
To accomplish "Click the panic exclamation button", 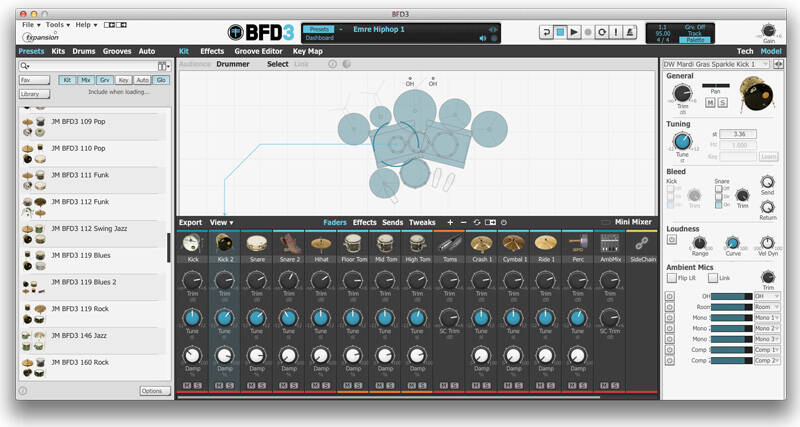I will [x=616, y=32].
